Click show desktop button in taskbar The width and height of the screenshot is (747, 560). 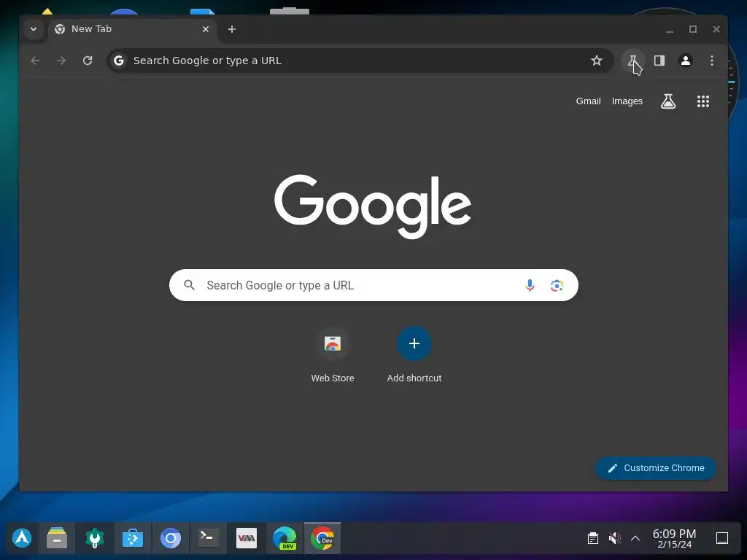click(722, 539)
